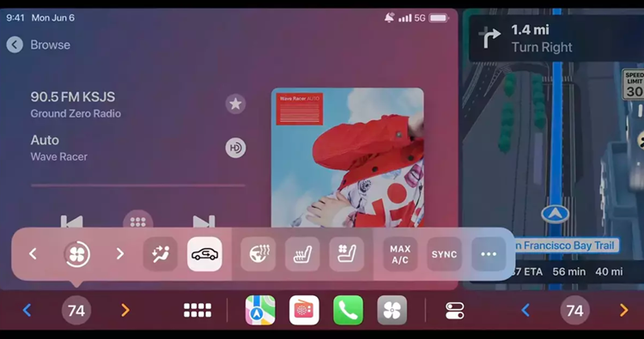The width and height of the screenshot is (644, 339).
Task: Select the Wave Racer artist text
Action: pyautogui.click(x=58, y=157)
